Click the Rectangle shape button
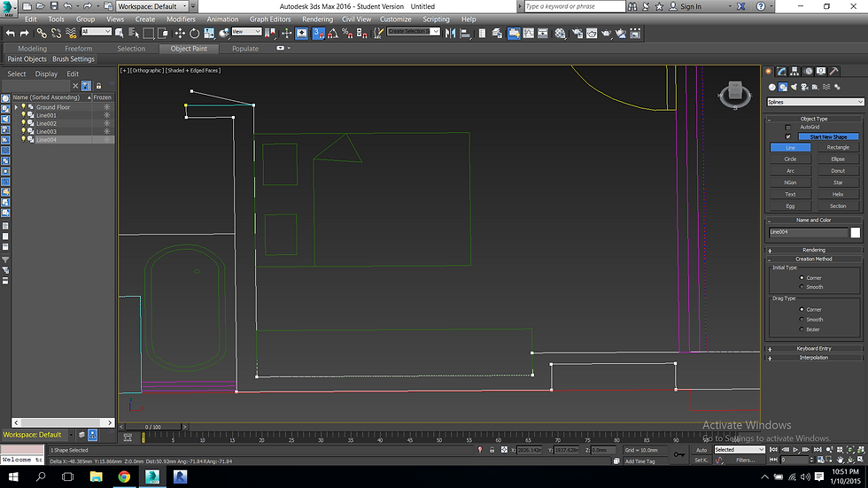The width and height of the screenshot is (868, 488). [x=838, y=147]
